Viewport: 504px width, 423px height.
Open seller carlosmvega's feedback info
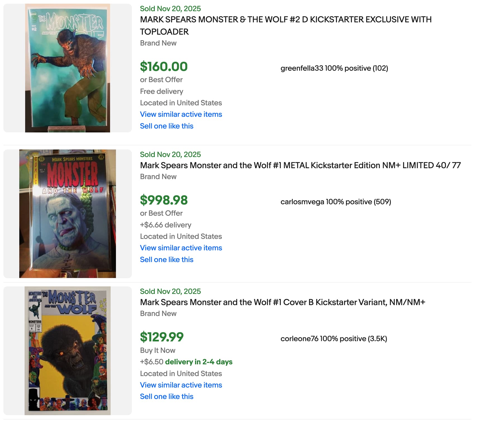point(336,202)
